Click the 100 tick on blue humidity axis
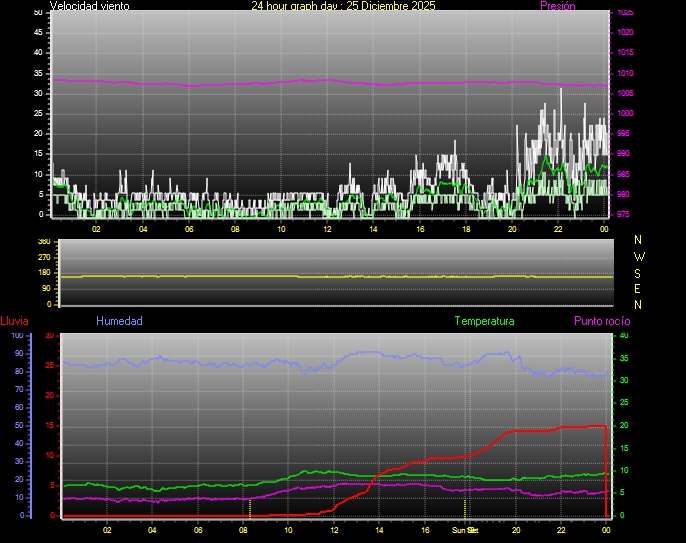686x543 pixels. (x=17, y=336)
